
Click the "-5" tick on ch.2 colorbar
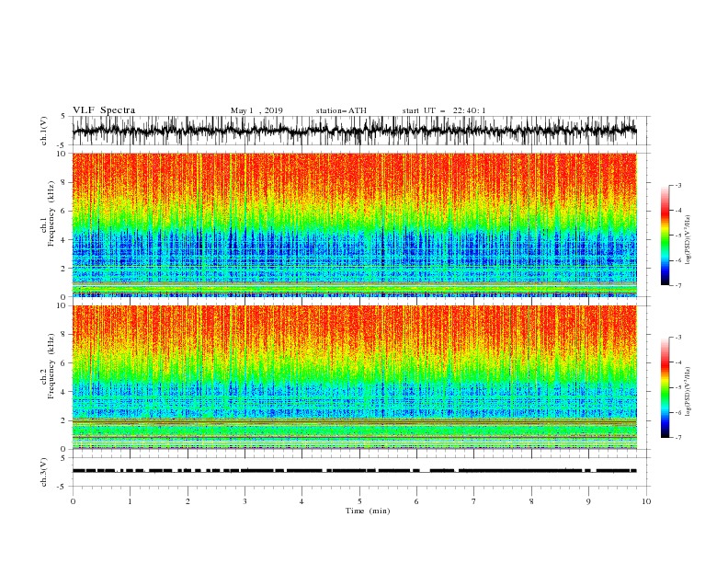(x=678, y=387)
